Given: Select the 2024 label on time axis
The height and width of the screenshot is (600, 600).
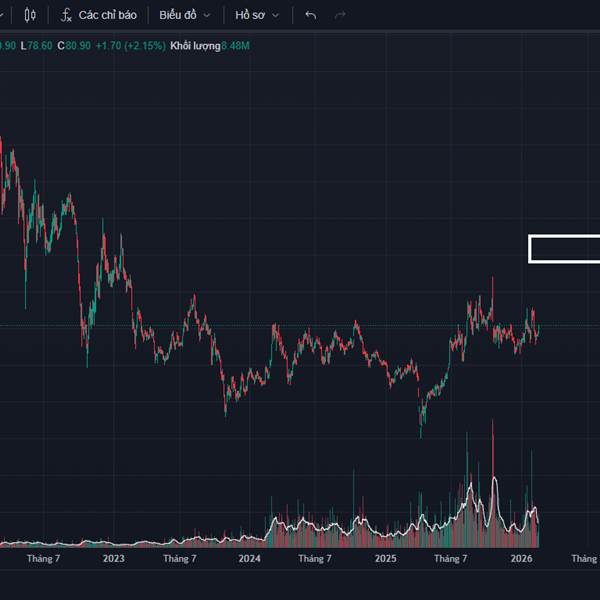Looking at the screenshot, I should click(249, 559).
